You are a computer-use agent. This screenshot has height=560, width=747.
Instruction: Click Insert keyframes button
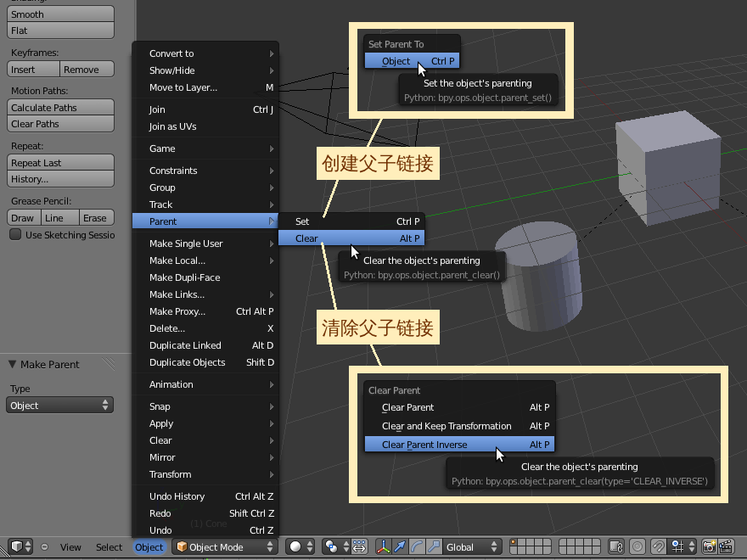tap(33, 69)
